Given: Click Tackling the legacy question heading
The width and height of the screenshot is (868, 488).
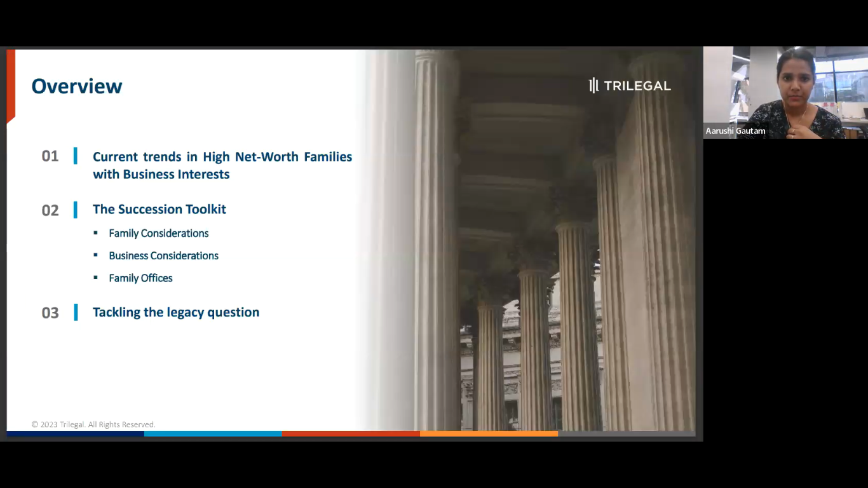Looking at the screenshot, I should pyautogui.click(x=176, y=312).
